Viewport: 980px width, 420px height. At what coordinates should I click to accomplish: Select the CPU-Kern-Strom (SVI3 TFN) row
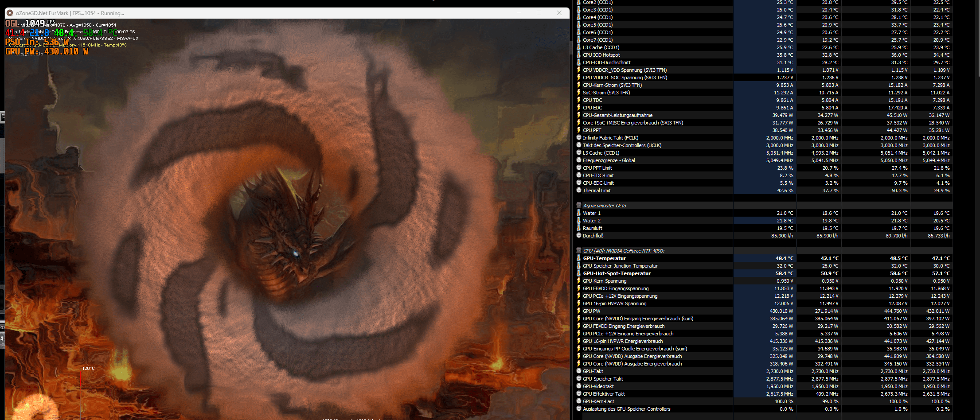click(612, 85)
